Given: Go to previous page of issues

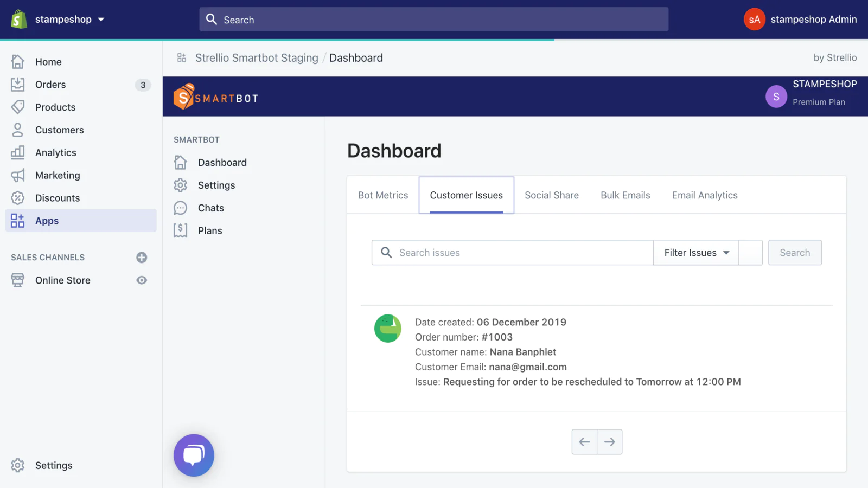Looking at the screenshot, I should [584, 442].
